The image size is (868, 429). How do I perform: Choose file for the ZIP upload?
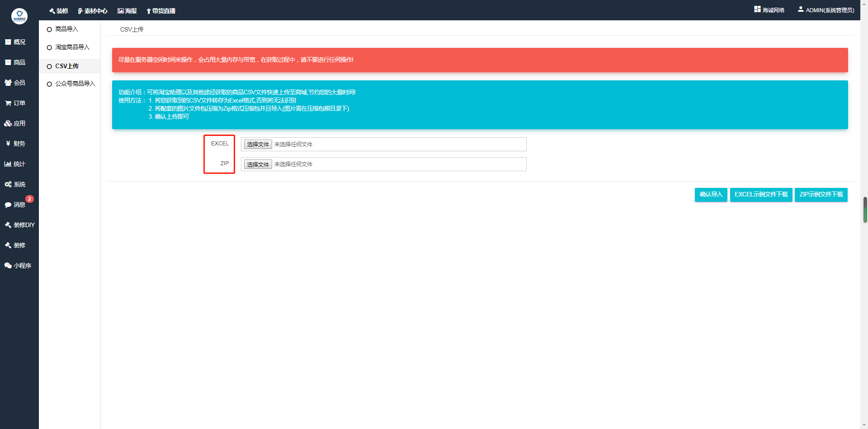pos(258,164)
